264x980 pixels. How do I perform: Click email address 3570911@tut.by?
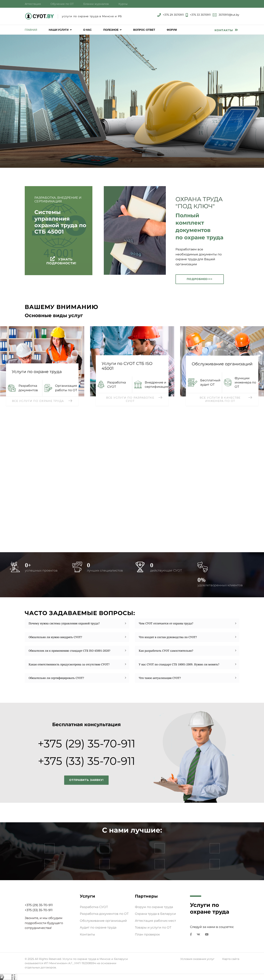point(229,15)
